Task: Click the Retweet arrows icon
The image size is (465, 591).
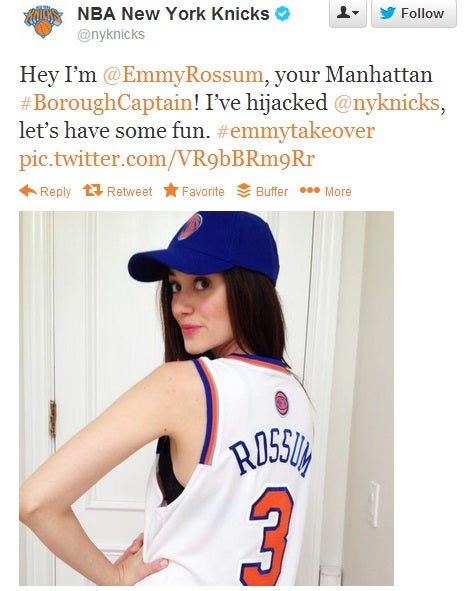Action: coord(93,190)
